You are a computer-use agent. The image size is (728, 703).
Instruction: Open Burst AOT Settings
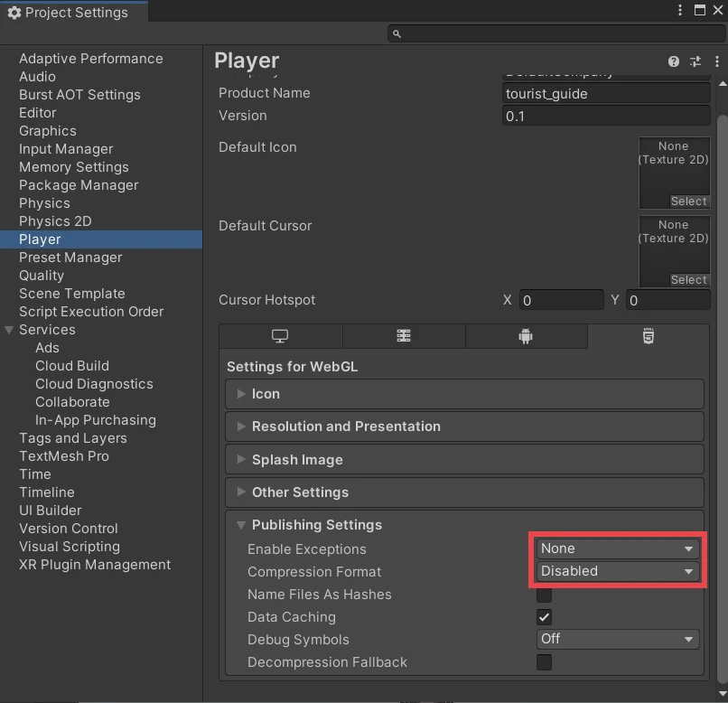pyautogui.click(x=79, y=95)
